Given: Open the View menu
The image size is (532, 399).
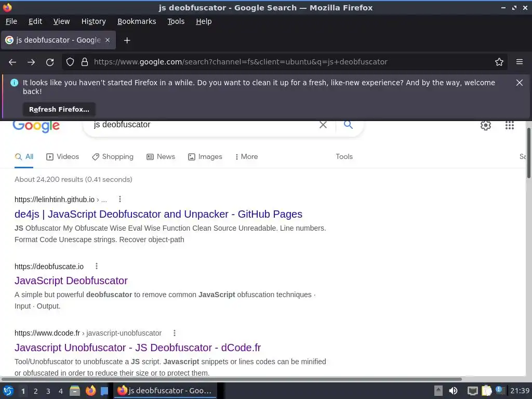Looking at the screenshot, I should [x=61, y=21].
